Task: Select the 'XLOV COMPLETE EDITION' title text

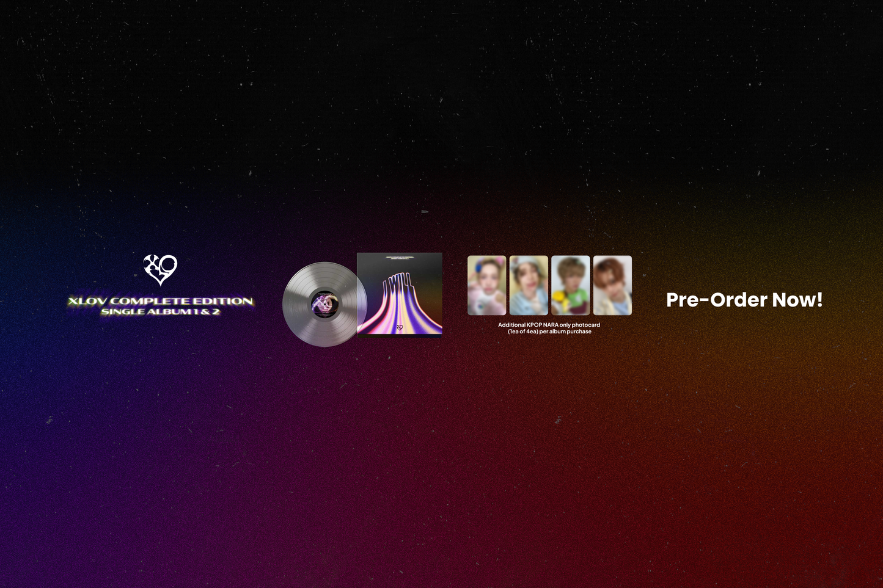Action: click(161, 301)
